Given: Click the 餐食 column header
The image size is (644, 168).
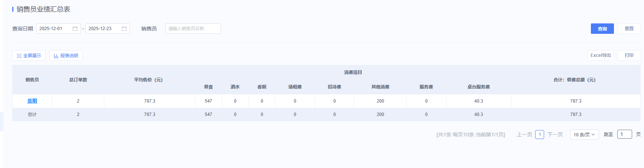Looking at the screenshot, I should coord(208,87).
